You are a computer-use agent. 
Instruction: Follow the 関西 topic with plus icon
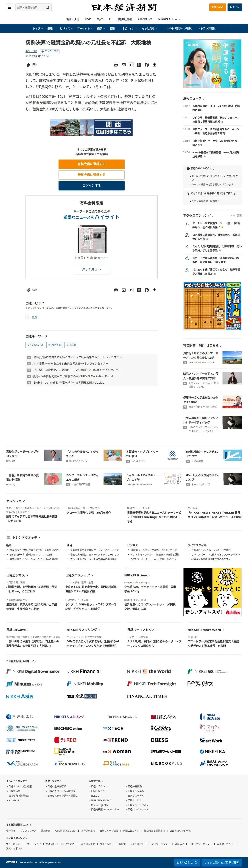(x=28, y=317)
